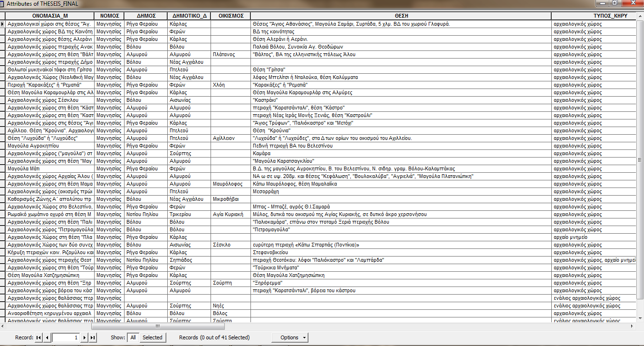The height and width of the screenshot is (346, 644).
Task: Click the Αγία Κυριακή cell
Action: click(231, 214)
